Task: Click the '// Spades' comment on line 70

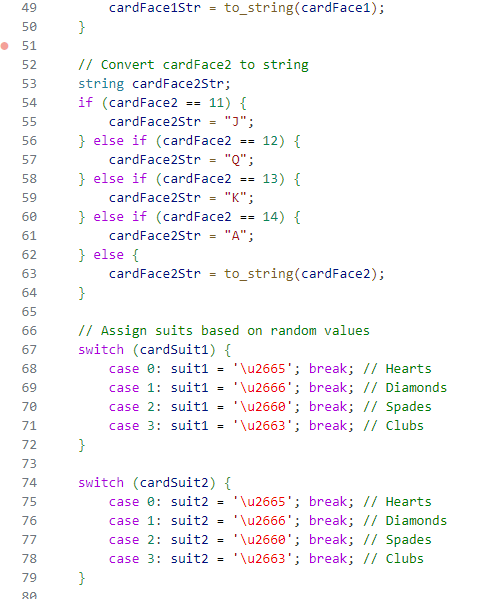Action: (x=397, y=407)
